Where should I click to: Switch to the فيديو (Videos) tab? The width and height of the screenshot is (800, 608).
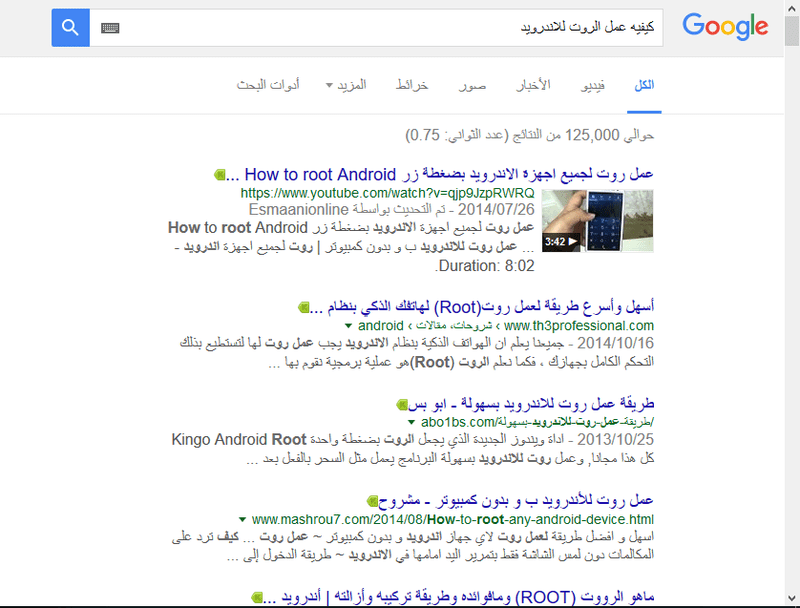[x=593, y=85]
